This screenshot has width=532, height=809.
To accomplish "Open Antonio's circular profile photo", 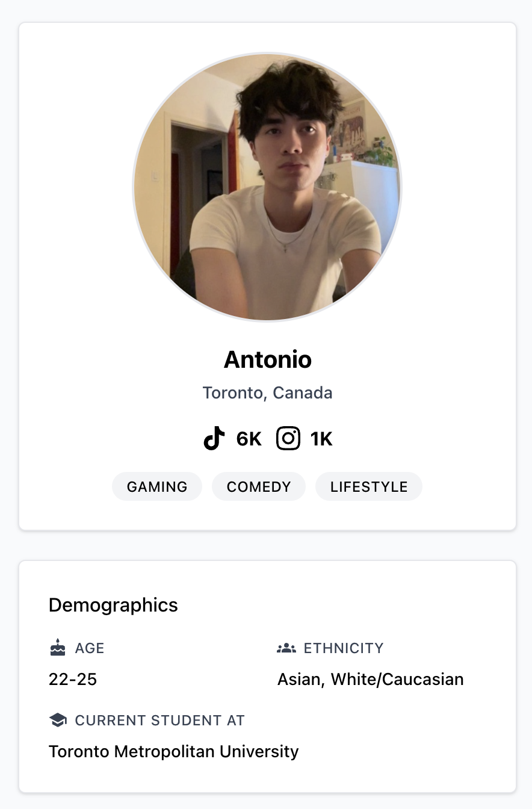I will (267, 187).
